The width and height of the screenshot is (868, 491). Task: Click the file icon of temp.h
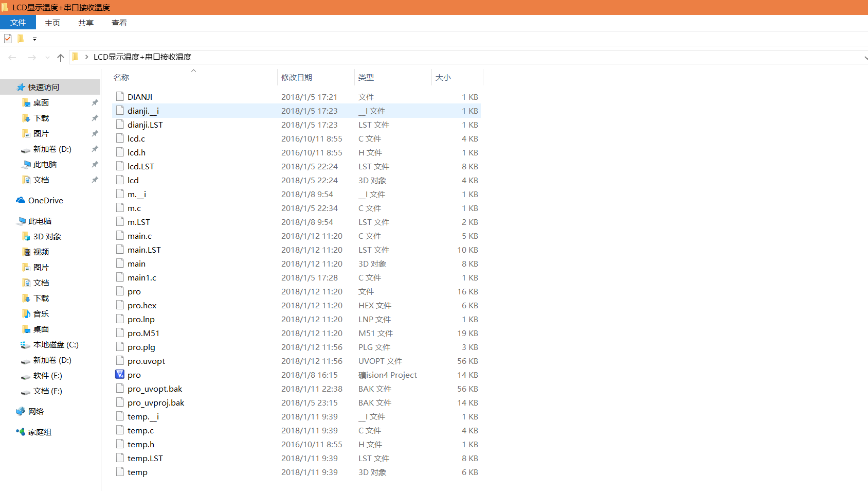pyautogui.click(x=120, y=444)
